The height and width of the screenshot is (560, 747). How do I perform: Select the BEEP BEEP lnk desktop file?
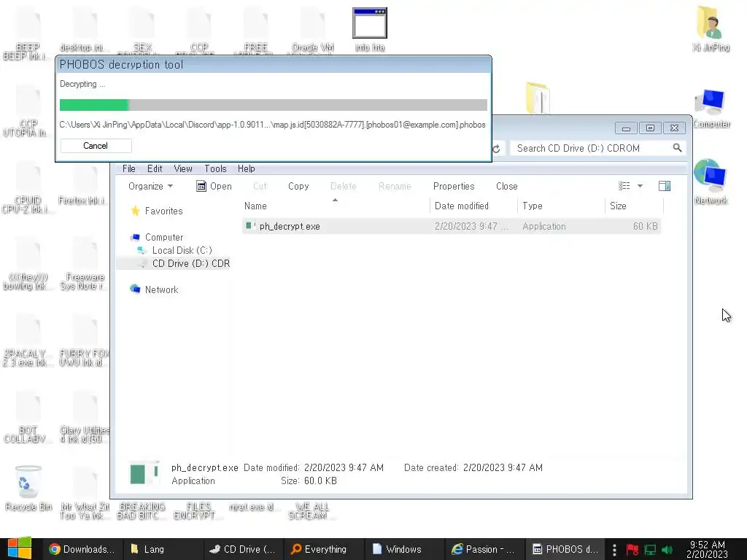coord(26,34)
